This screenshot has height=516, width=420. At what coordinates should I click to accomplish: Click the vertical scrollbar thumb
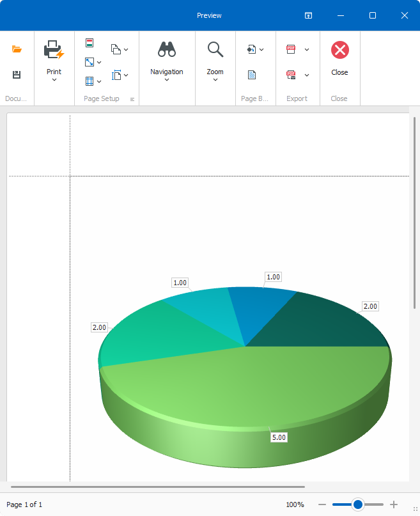414,212
